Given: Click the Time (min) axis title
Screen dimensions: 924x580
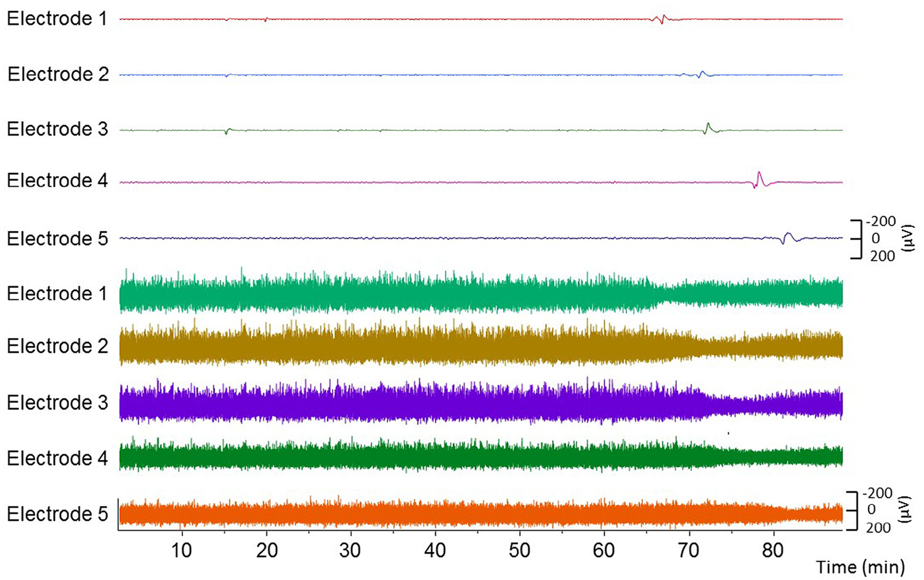Looking at the screenshot, I should 860,567.
